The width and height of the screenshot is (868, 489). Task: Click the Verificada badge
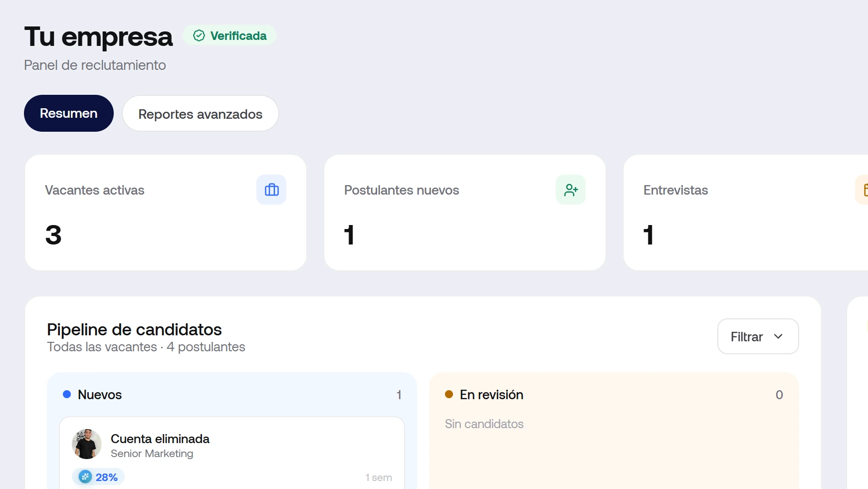[229, 35]
